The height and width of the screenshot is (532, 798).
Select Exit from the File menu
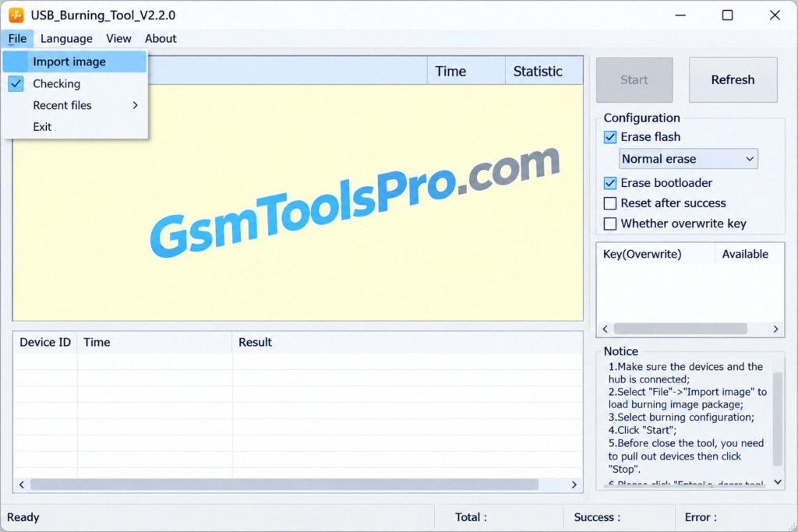pos(75,127)
